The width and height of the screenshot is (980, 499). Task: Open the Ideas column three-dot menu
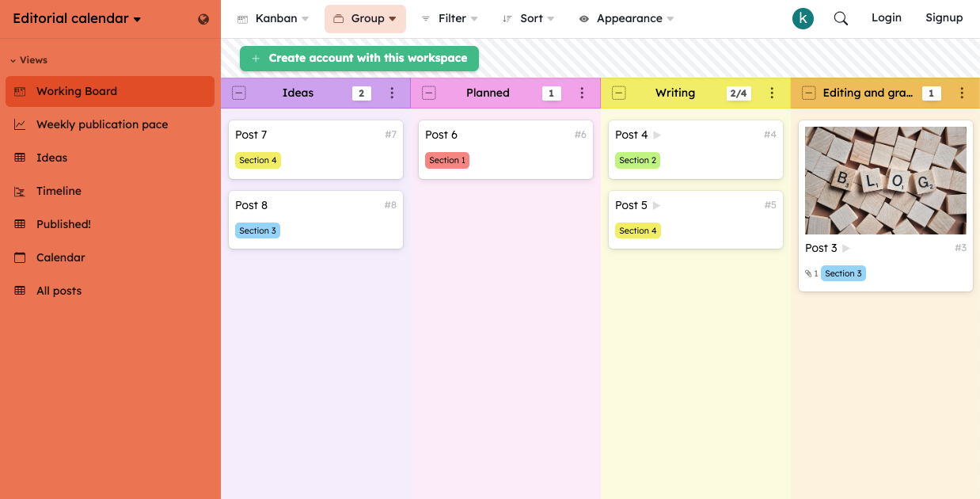click(392, 93)
